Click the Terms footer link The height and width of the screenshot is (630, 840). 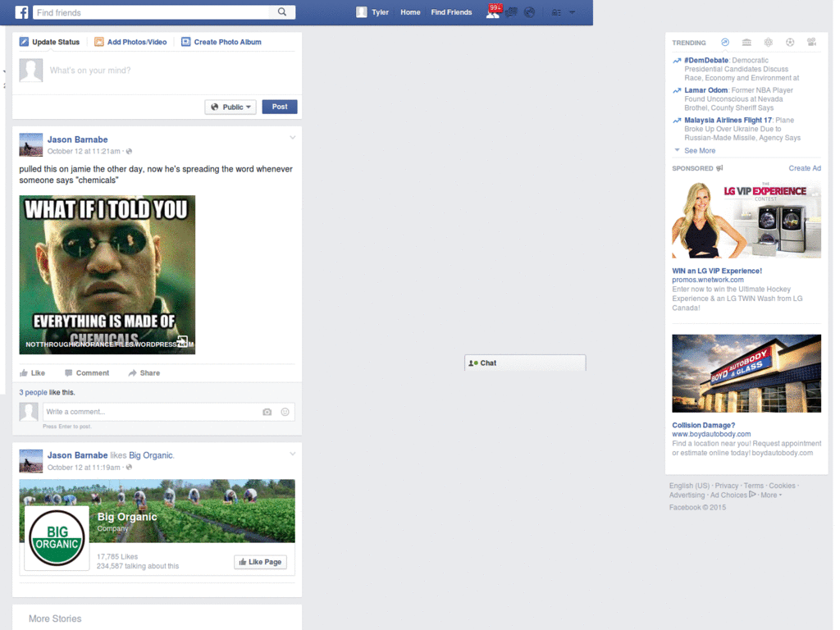coord(754,486)
